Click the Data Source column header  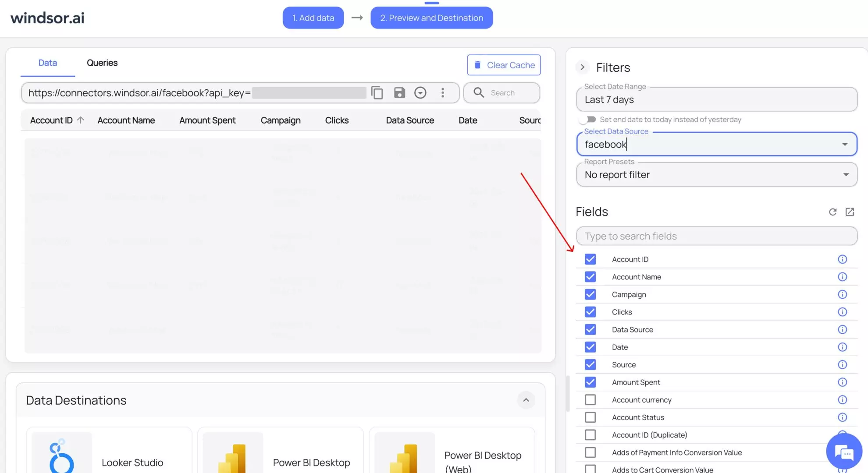click(x=410, y=120)
